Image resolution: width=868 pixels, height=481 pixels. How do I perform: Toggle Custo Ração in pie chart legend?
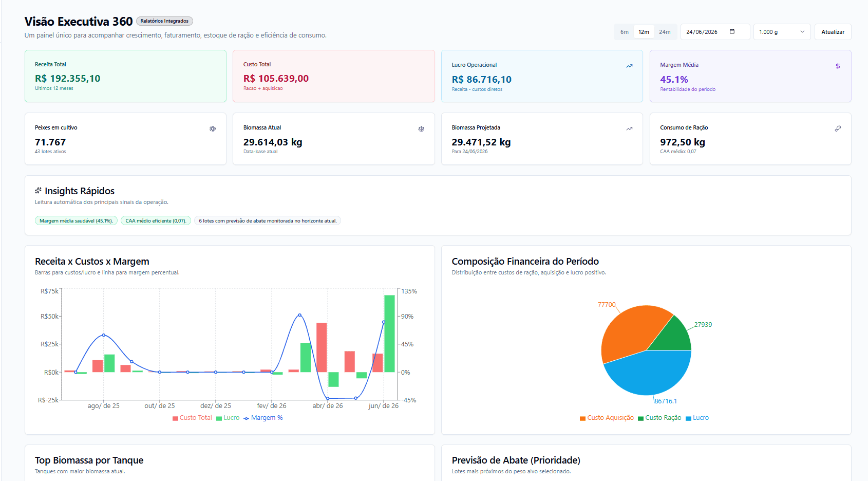point(659,418)
